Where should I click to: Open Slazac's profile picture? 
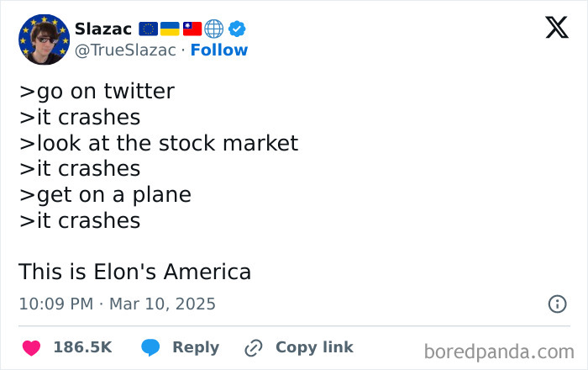[x=44, y=40]
